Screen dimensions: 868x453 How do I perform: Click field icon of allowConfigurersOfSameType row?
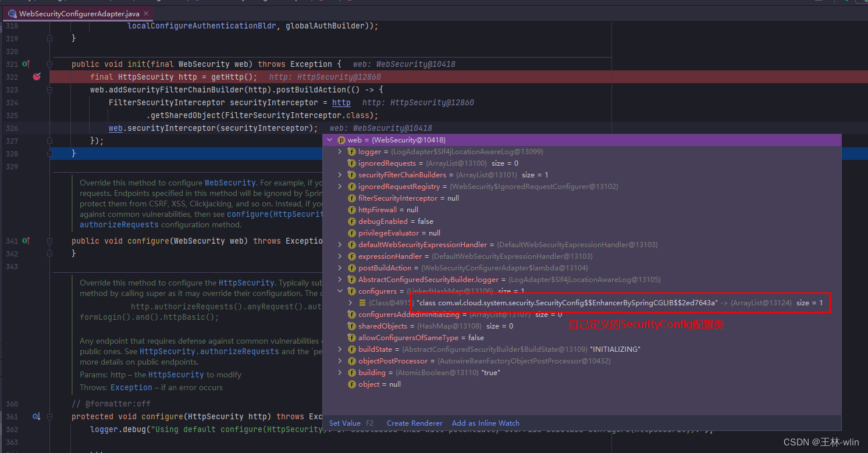click(x=351, y=338)
